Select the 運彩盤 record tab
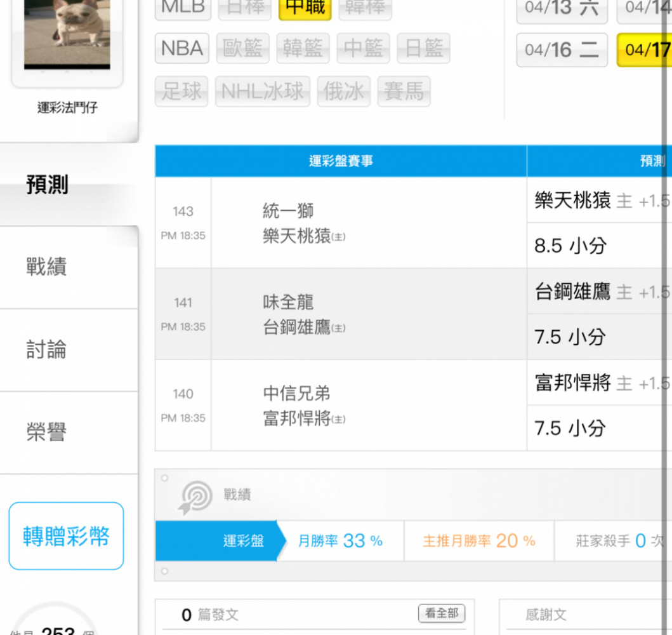 tap(220, 540)
